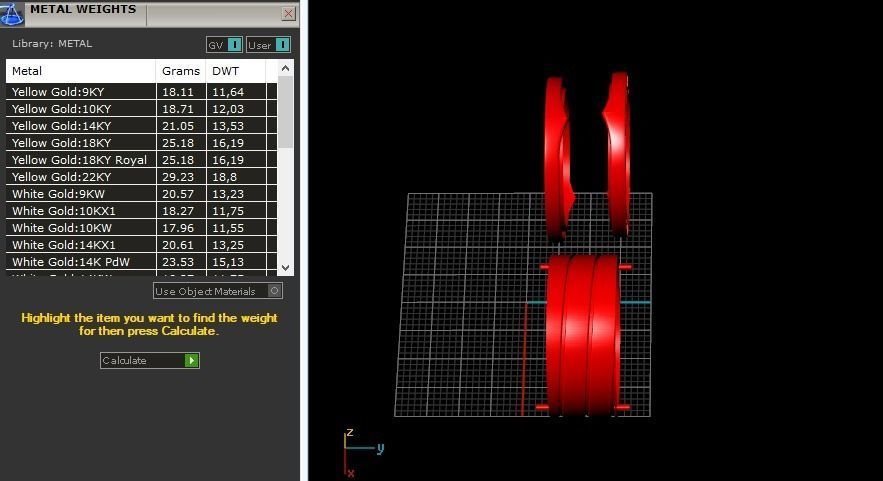
Task: Click the green Calculate arrow icon
Action: [191, 360]
